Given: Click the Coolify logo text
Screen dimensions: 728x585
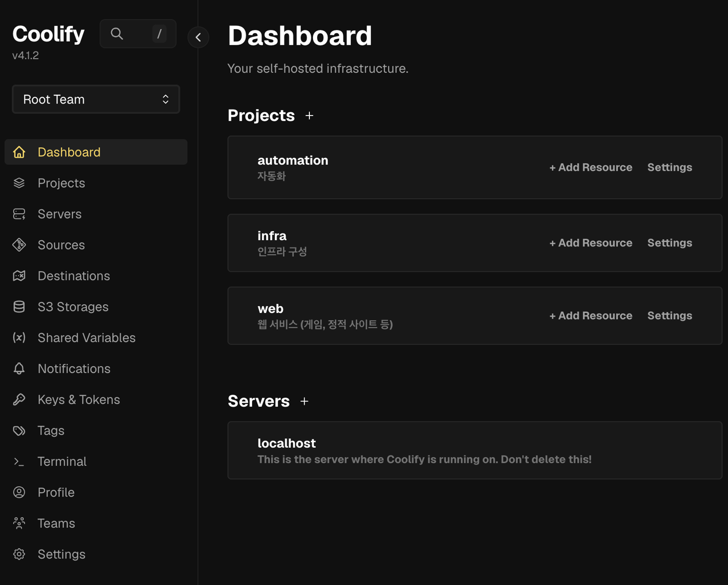Looking at the screenshot, I should coord(48,34).
